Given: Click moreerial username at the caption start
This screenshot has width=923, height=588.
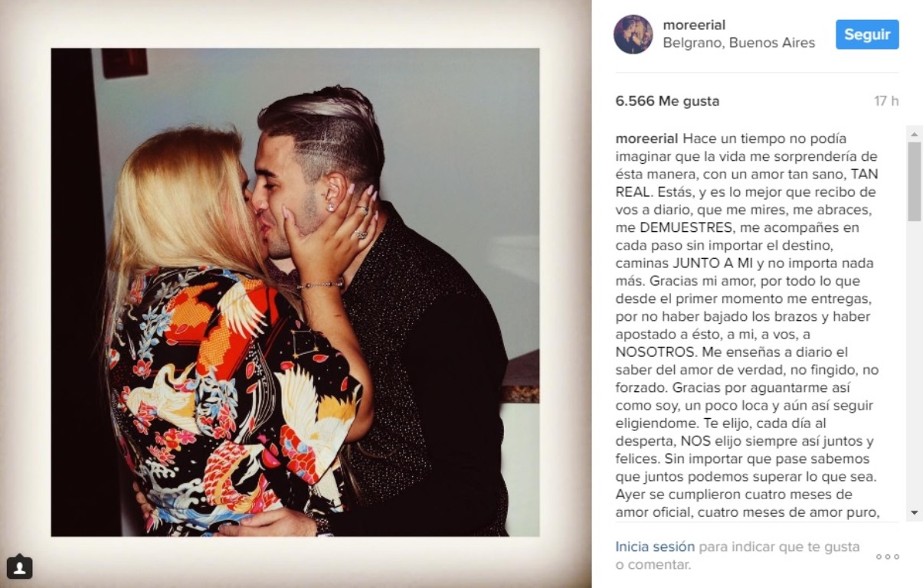Looking at the screenshot, I should 646,139.
